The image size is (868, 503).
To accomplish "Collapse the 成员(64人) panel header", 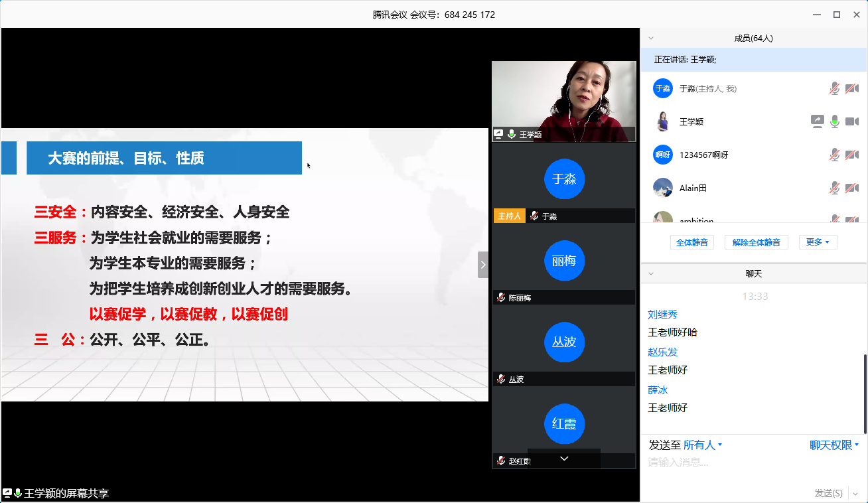I will [651, 38].
